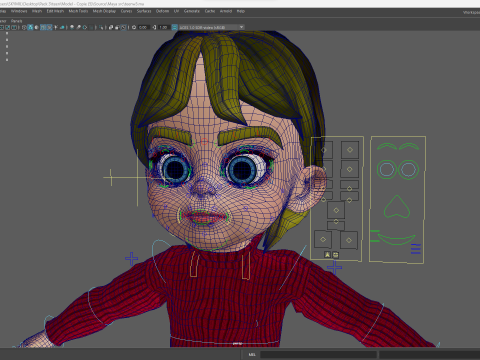Select left eye circle in face control panel
Screen dimensions: 480x360
pyautogui.click(x=386, y=169)
